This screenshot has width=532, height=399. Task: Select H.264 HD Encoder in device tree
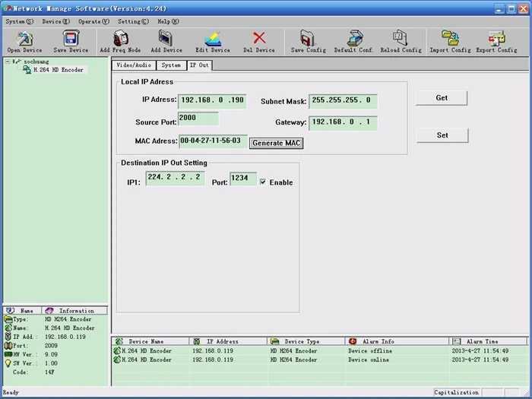(x=58, y=70)
